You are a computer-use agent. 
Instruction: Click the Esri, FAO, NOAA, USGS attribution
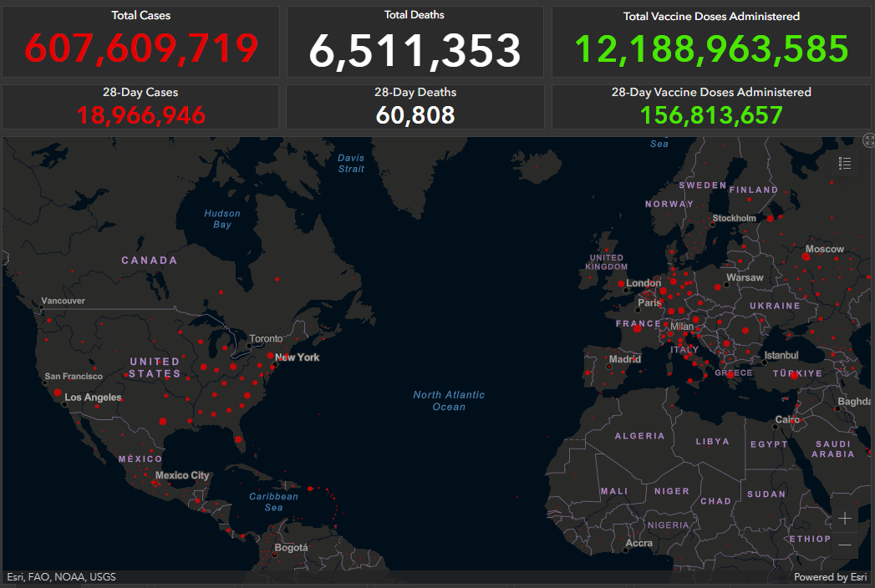click(x=62, y=577)
